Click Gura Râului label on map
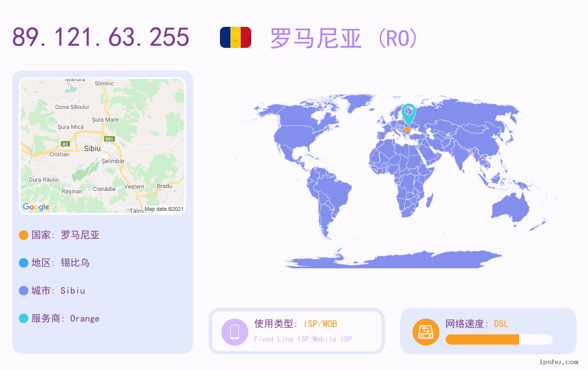Screen dimensions: 588x370 pos(44,180)
